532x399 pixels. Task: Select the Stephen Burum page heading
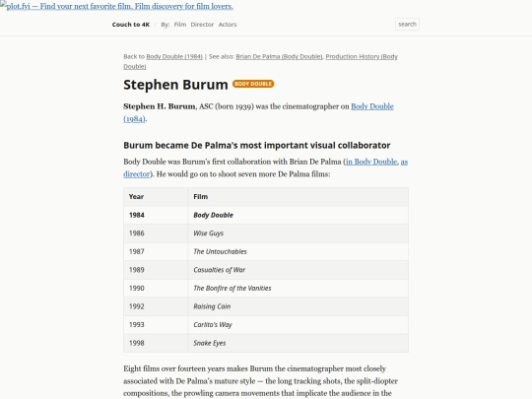(175, 85)
